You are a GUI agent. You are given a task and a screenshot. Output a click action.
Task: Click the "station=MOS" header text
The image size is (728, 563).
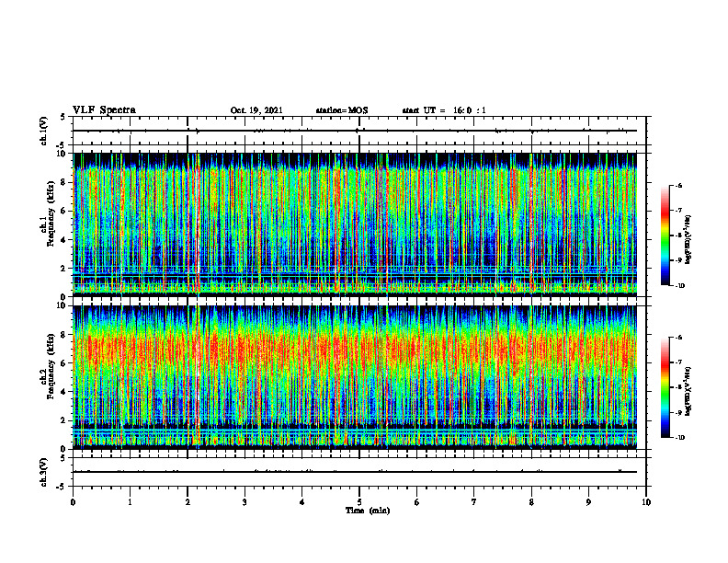pyautogui.click(x=342, y=110)
